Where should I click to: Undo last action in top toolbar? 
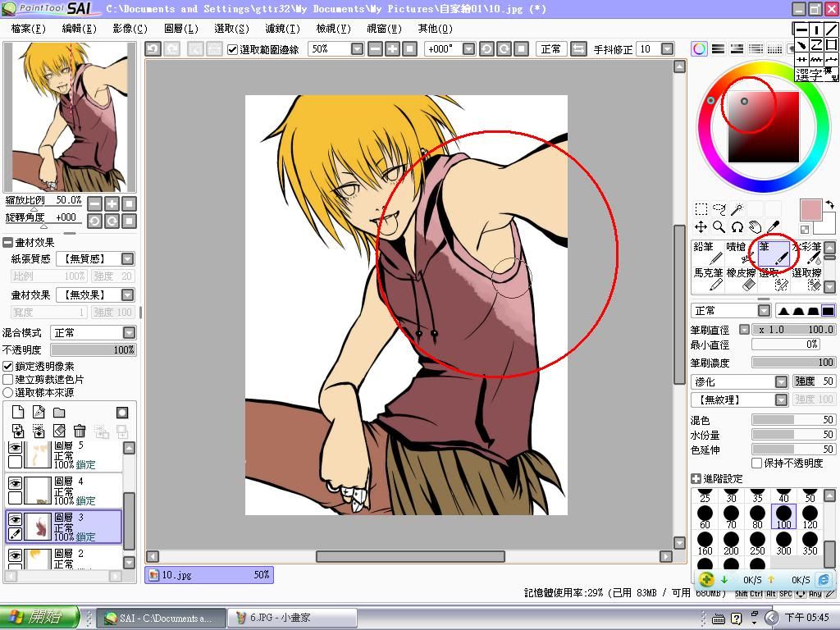click(x=153, y=49)
